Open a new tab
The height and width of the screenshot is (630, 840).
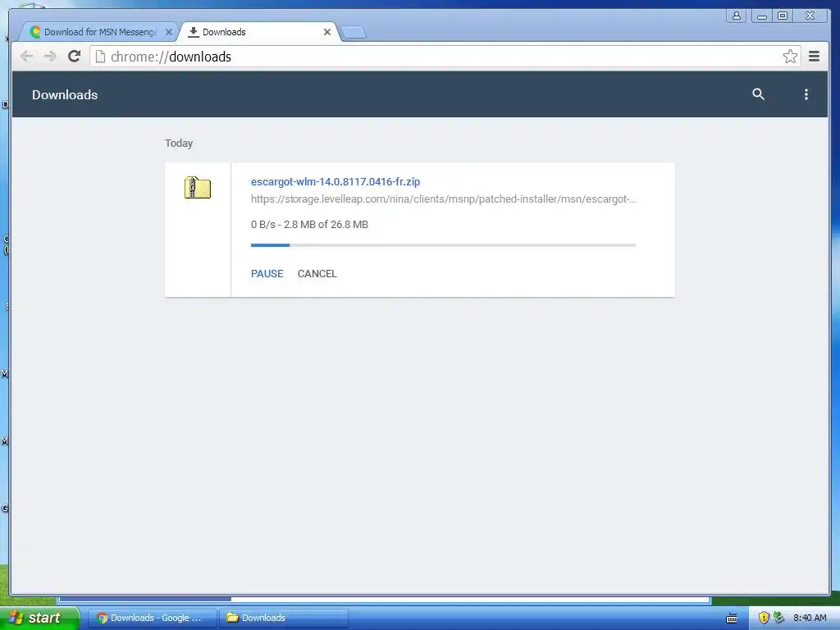click(354, 33)
